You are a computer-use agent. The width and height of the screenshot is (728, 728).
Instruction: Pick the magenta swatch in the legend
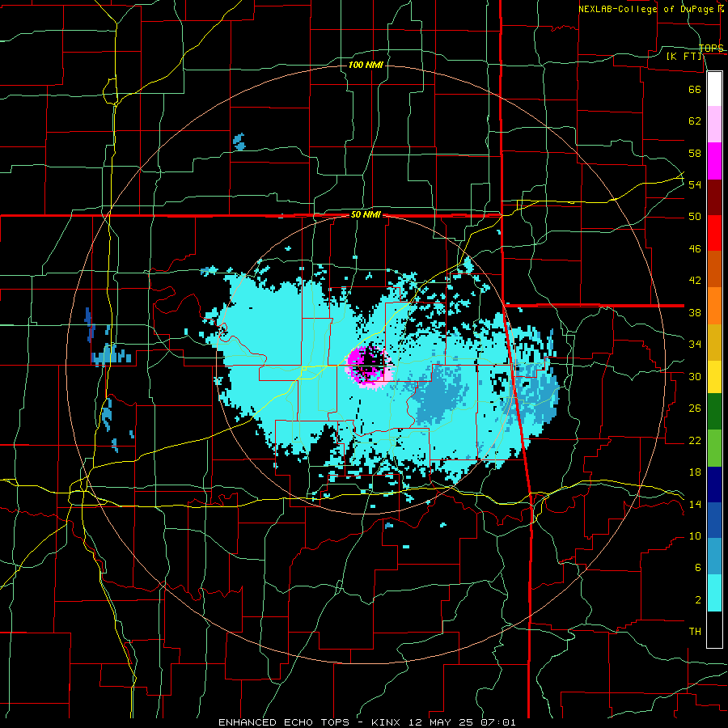tap(714, 161)
